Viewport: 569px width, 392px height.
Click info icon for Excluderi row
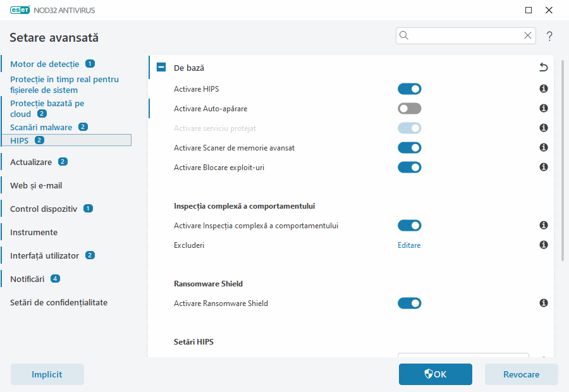coord(543,245)
